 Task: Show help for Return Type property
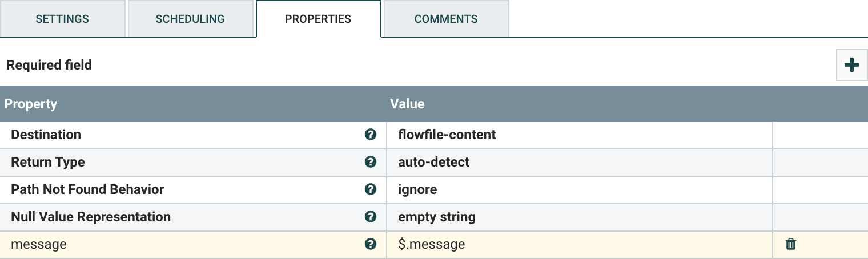(371, 162)
